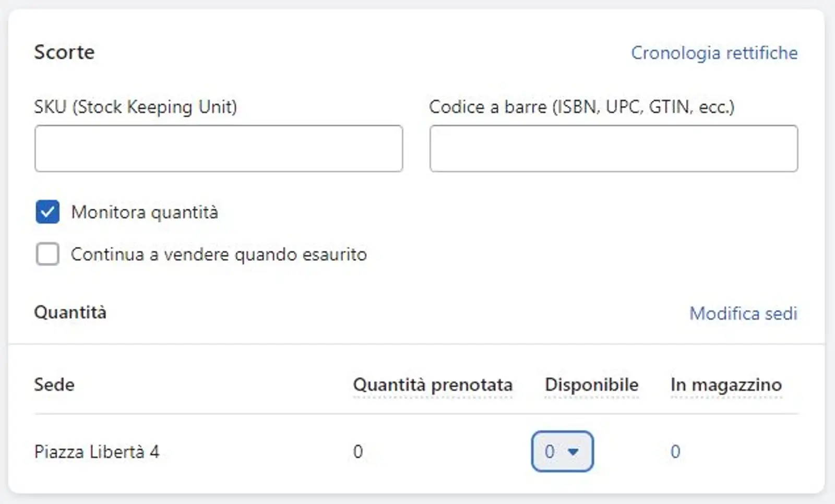Expand the quantity adjustment menu for Piazza Libertà 4
Image resolution: width=835 pixels, height=504 pixels.
(x=562, y=451)
